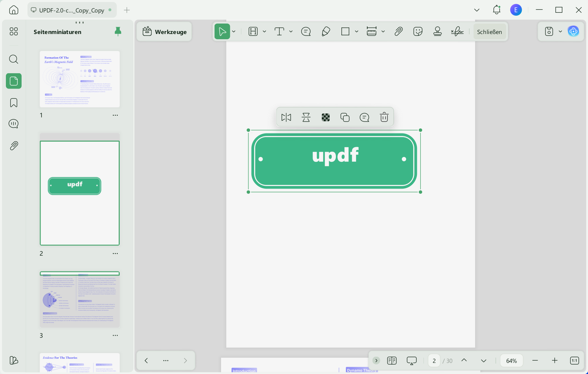588x374 pixels.
Task: Open the tab list dropdown chevron
Action: coord(477,10)
